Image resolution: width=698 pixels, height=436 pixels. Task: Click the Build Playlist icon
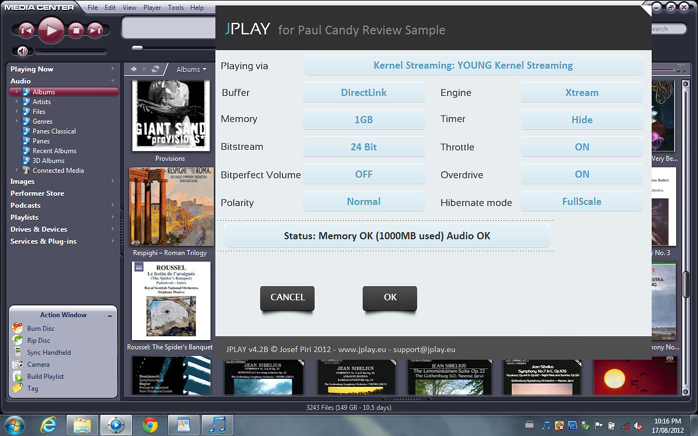coord(17,376)
